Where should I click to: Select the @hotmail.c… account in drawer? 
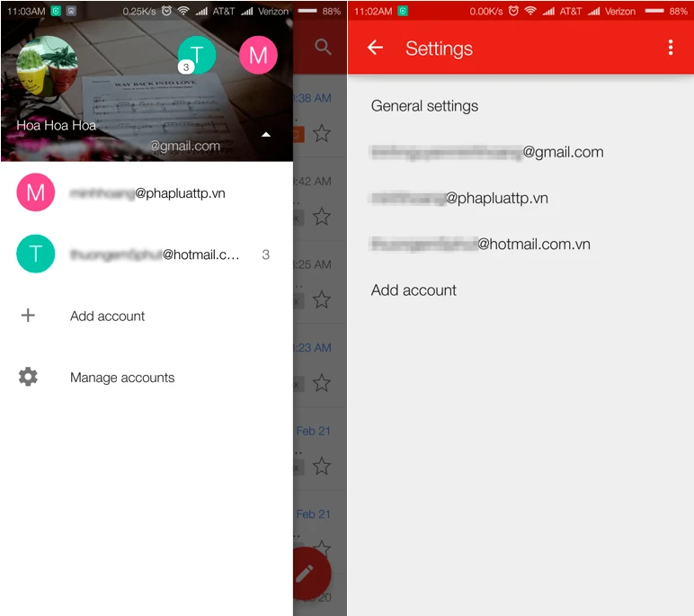point(147,254)
